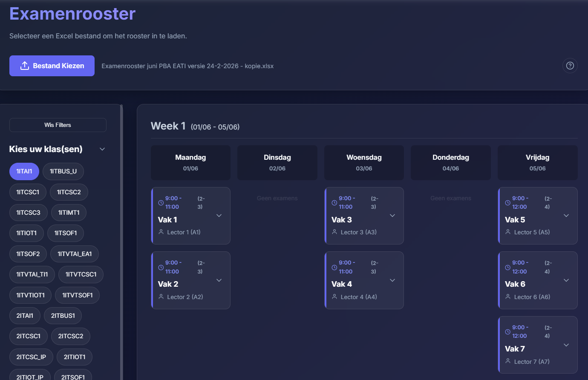Screen dimensions: 588x380
Task: Click the clock icon on Vak 1 card
Action: [161, 203]
